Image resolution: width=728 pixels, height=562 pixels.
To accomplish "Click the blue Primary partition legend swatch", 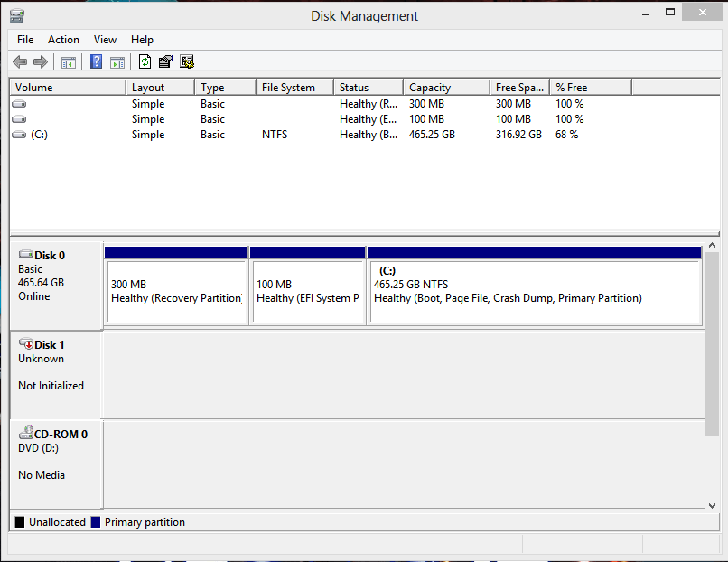I will click(95, 522).
